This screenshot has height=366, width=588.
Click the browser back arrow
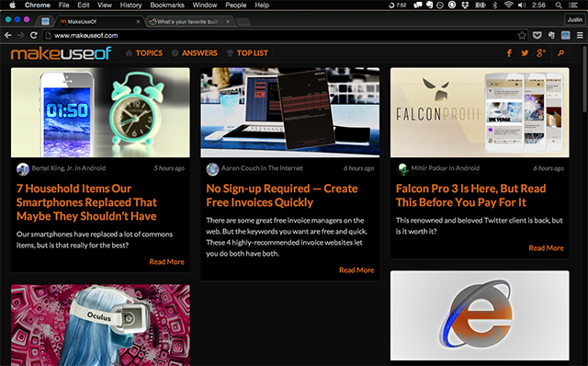(8, 35)
